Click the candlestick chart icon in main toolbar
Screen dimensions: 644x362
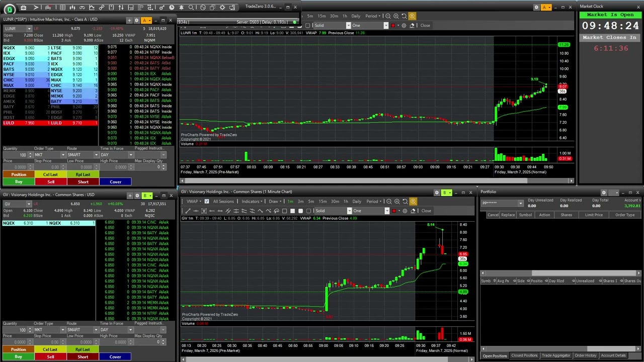tap(72, 8)
